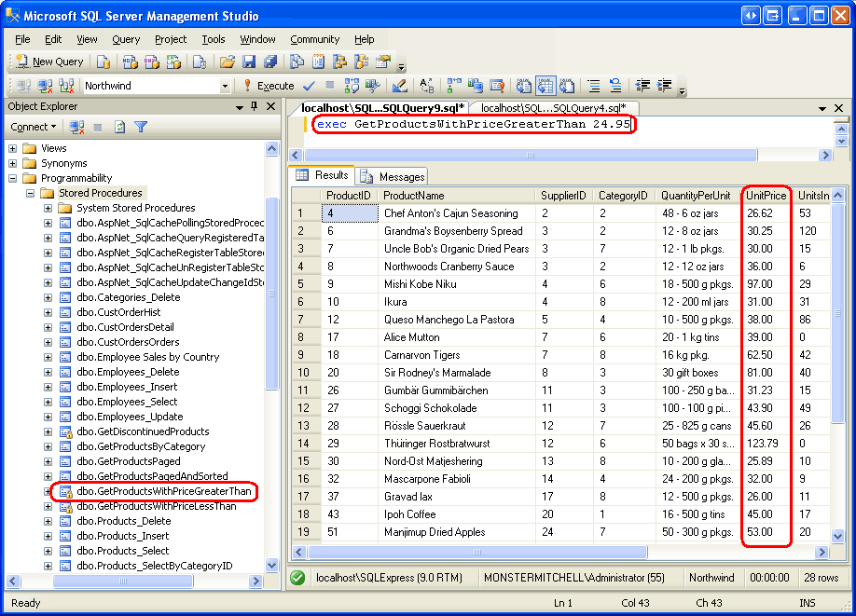The width and height of the screenshot is (856, 616).
Task: Collapse the Programmability folder node
Action: coord(13,178)
